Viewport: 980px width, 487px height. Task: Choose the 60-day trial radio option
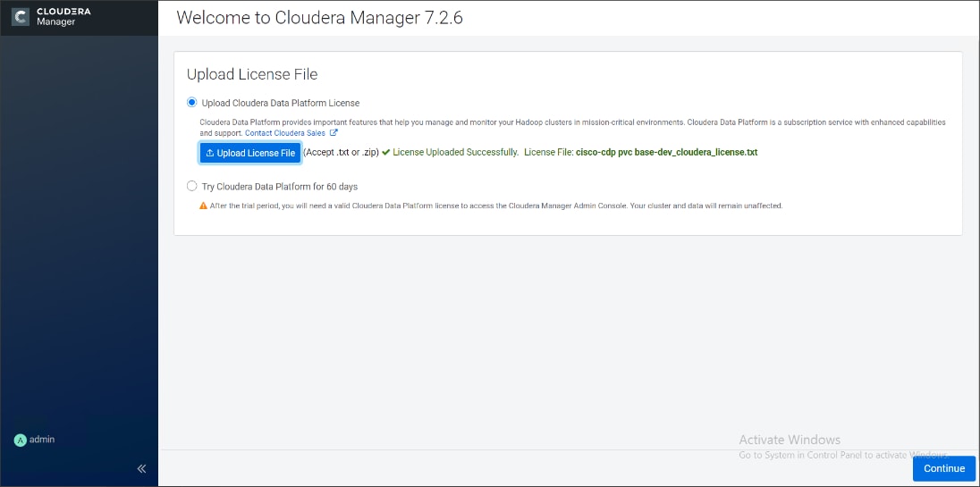[191, 186]
